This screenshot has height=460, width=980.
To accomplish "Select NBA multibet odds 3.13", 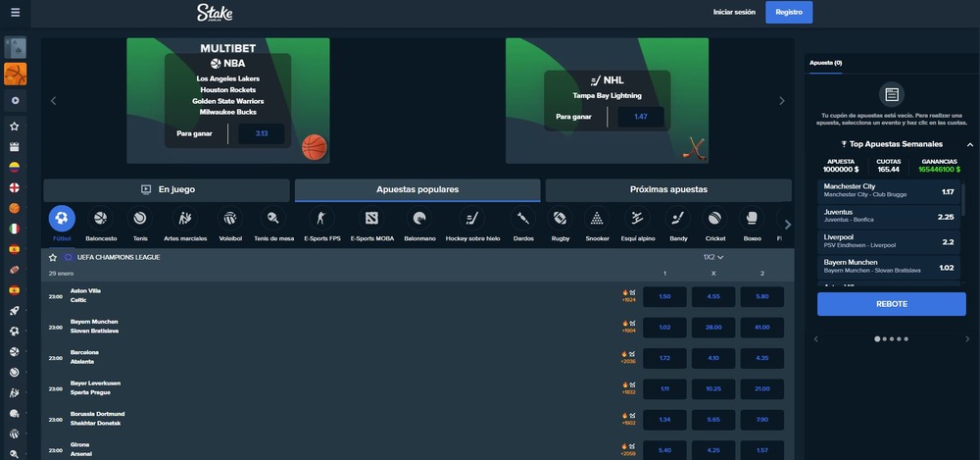I will pos(262,133).
